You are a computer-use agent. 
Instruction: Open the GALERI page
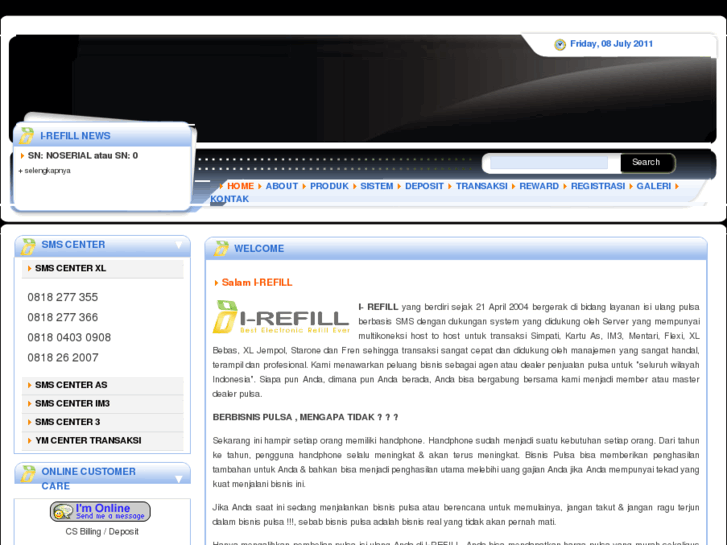pyautogui.click(x=653, y=186)
